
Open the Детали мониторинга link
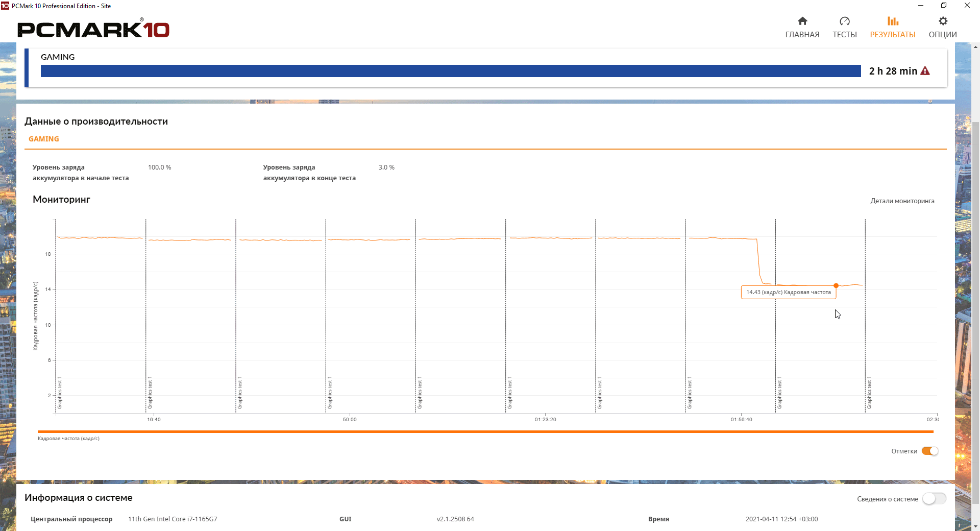(902, 201)
